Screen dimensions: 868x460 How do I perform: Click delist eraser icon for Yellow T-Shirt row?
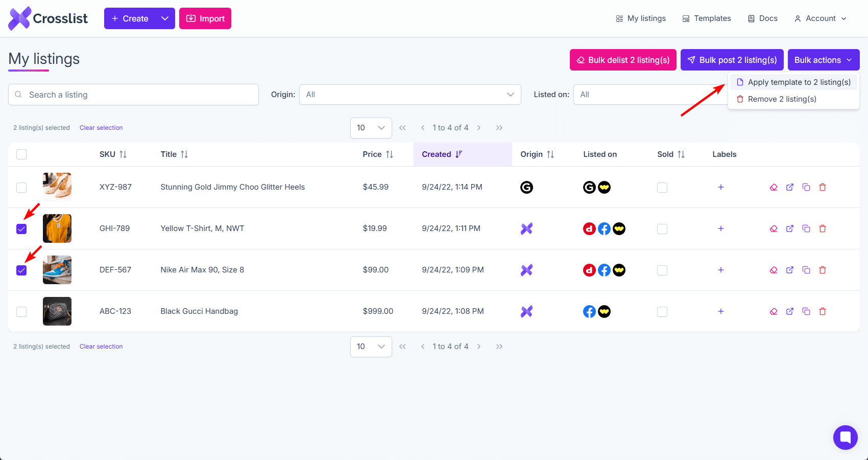tap(774, 228)
